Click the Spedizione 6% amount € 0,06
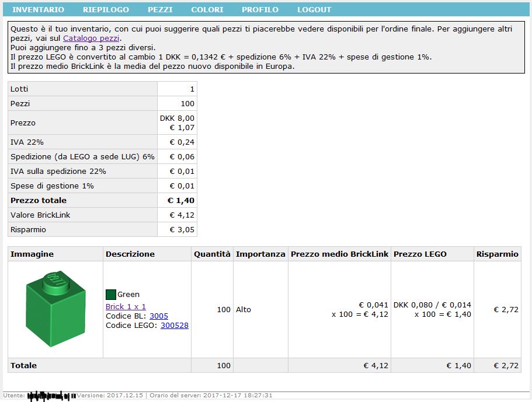The width and height of the screenshot is (532, 402). pos(182,156)
